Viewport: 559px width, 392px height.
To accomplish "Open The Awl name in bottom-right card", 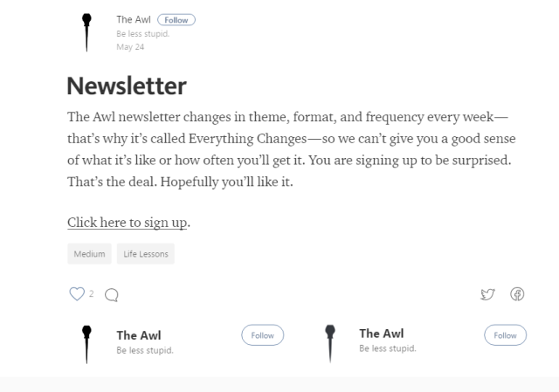I will [x=381, y=334].
